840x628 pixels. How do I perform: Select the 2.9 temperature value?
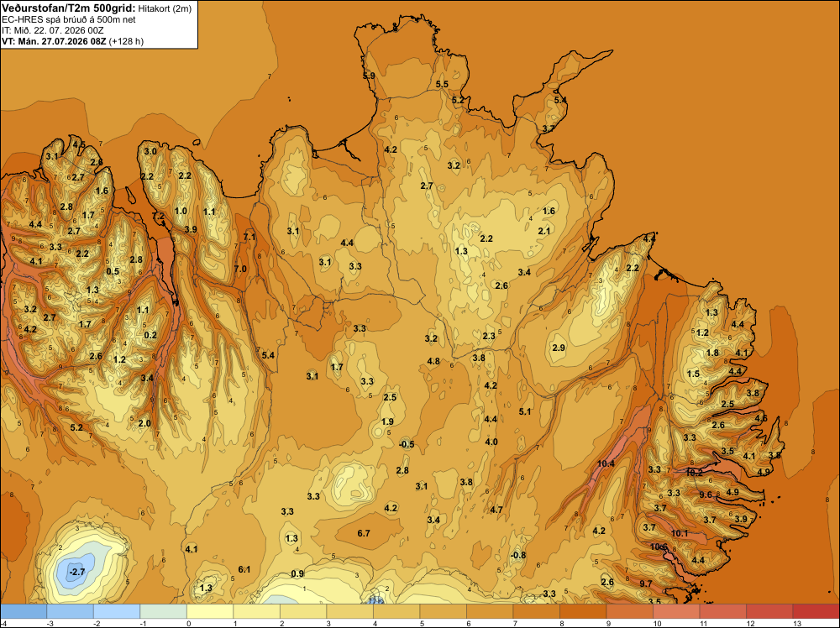559,348
